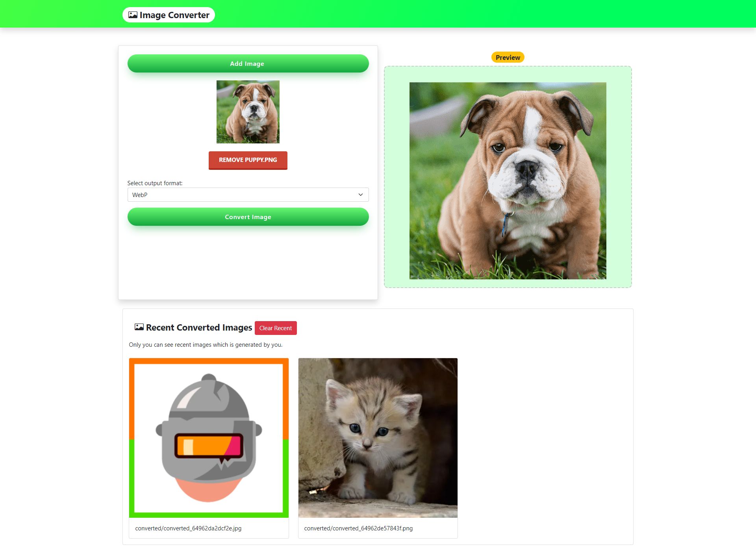Click the note about recent images visibility

[206, 345]
